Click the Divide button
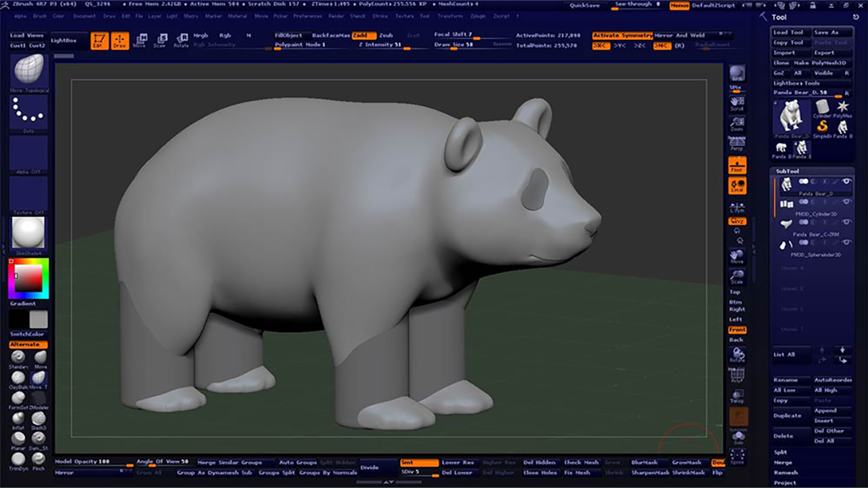868x488 pixels. [x=370, y=467]
